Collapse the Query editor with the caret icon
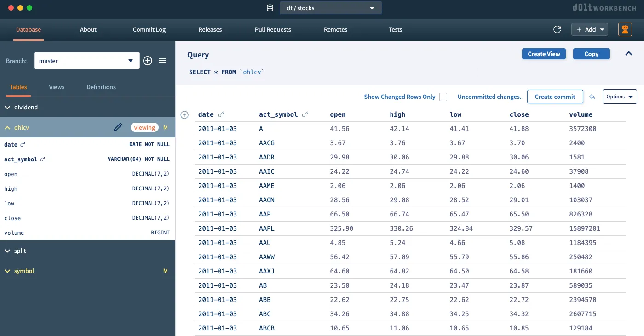 (x=629, y=54)
